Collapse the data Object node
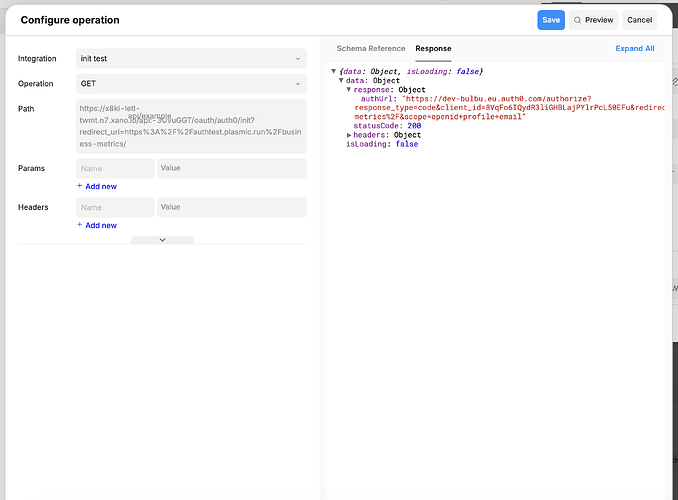The height and width of the screenshot is (500, 678). (x=342, y=81)
